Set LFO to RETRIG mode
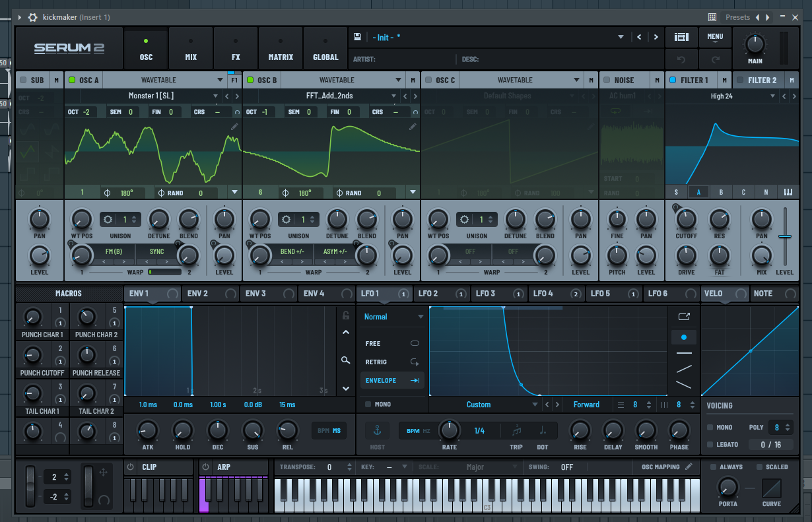Image resolution: width=812 pixels, height=522 pixels. click(x=392, y=362)
